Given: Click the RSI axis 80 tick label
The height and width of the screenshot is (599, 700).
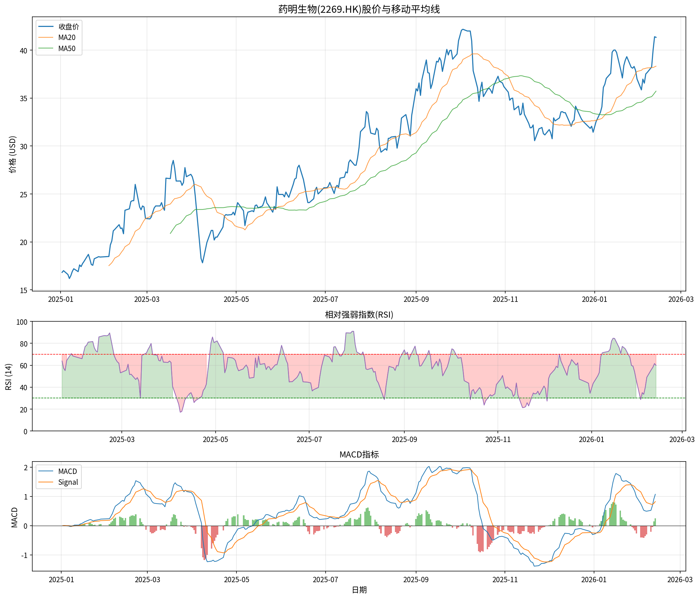Looking at the screenshot, I should tap(23, 344).
